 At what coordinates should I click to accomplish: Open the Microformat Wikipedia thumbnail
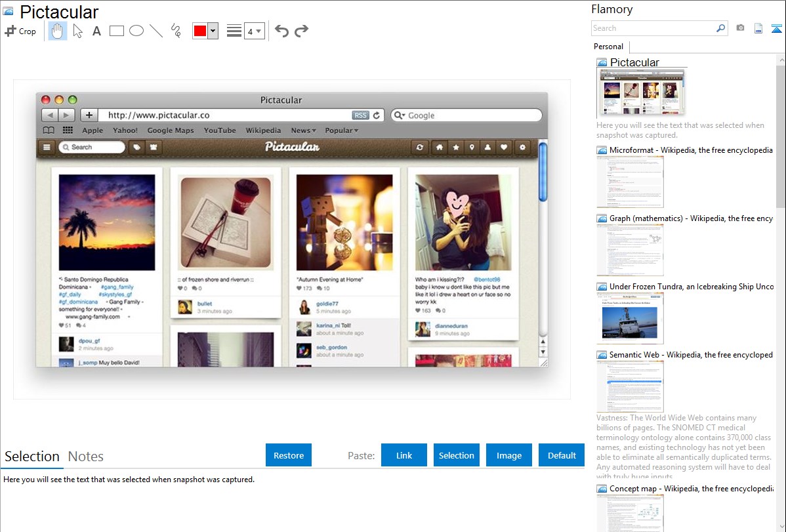pos(630,182)
